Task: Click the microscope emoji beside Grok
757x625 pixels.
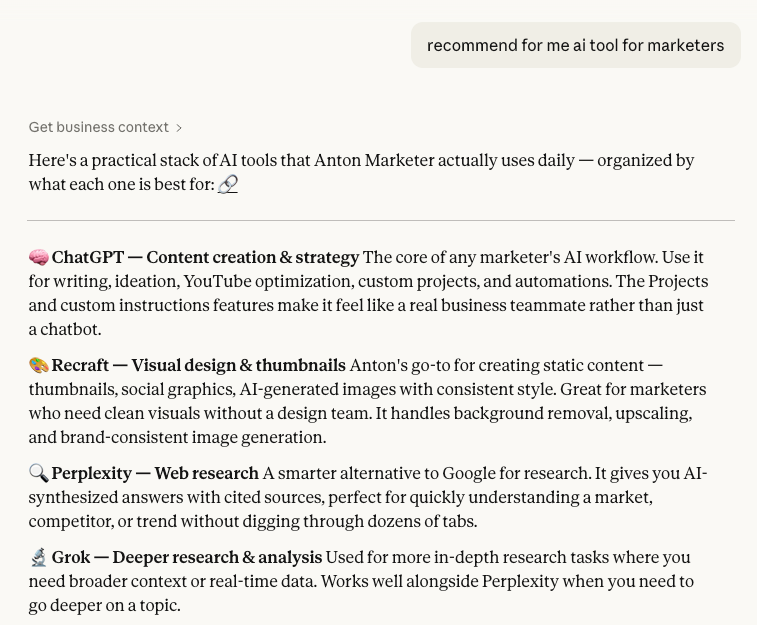Action: click(39, 557)
